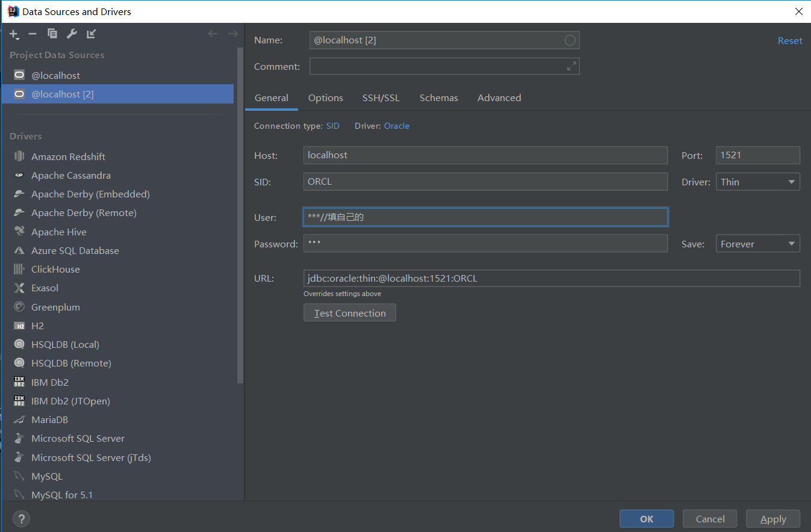
Task: Click the Reset link
Action: click(789, 40)
